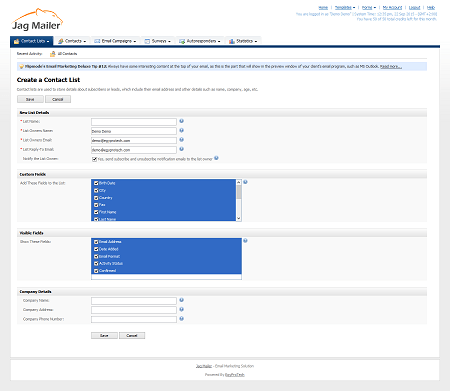This screenshot has width=450, height=391.
Task: Click help icon beside Company Name field
Action: pos(182,300)
